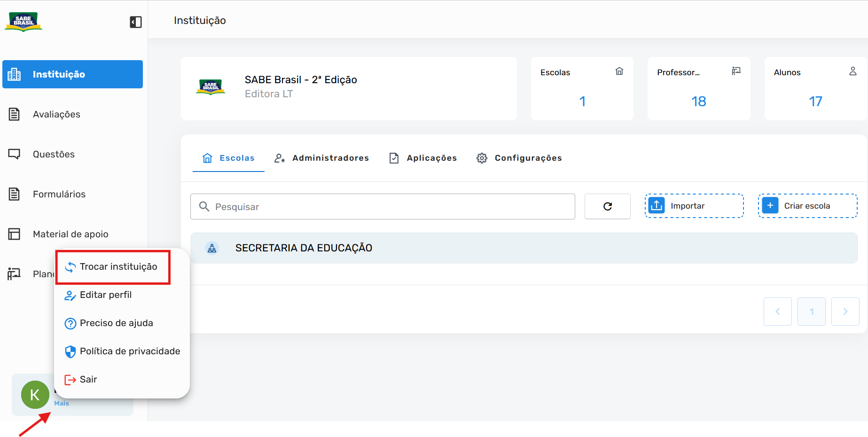Refresh the schools list
Image resolution: width=868 pixels, height=437 pixels.
click(x=608, y=206)
